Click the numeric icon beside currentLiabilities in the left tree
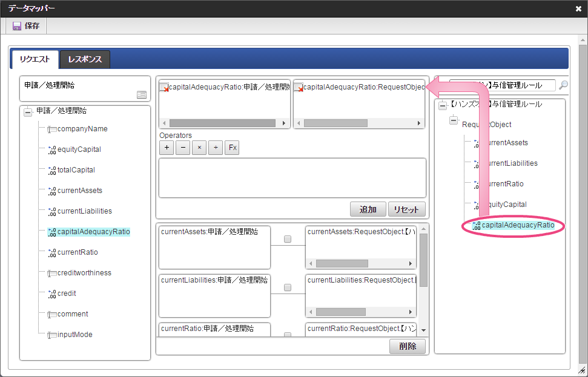The height and width of the screenshot is (377, 588). (x=51, y=212)
